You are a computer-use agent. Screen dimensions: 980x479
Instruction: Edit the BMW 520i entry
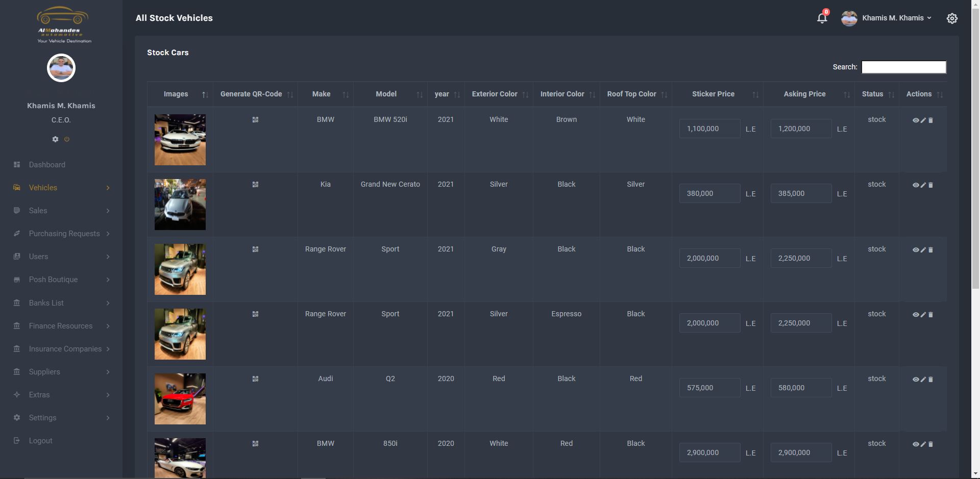pyautogui.click(x=923, y=120)
